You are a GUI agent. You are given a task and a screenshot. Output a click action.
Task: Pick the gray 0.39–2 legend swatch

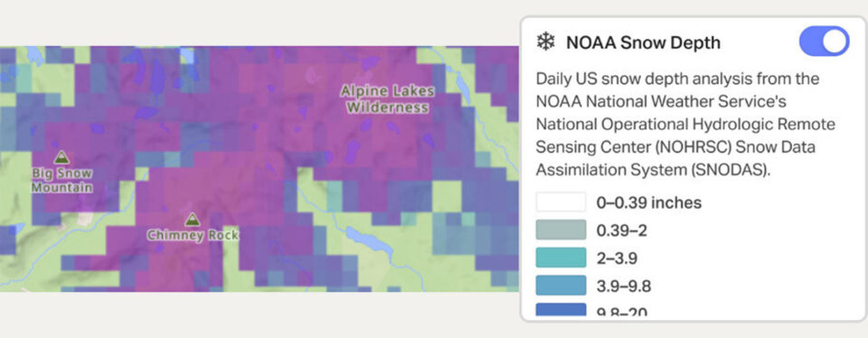click(x=561, y=230)
